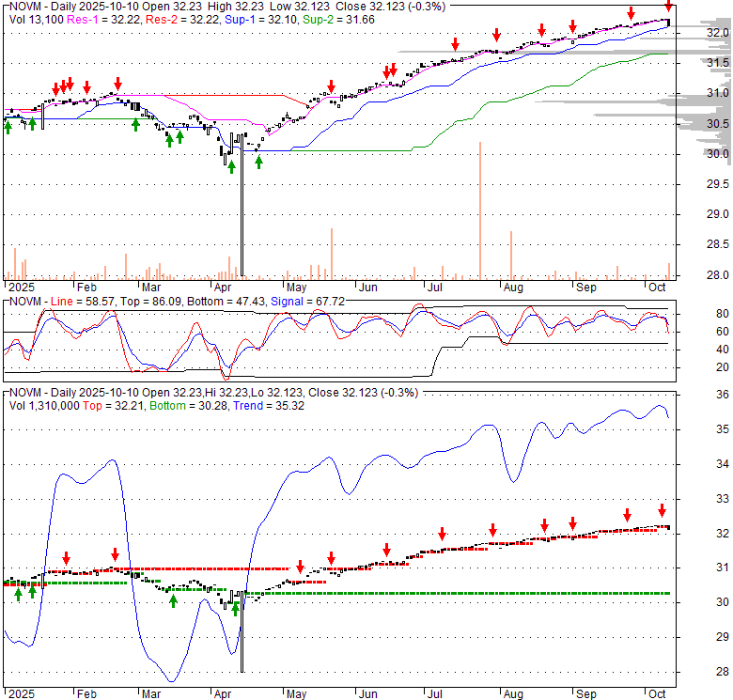Click the red arrow above June in the bottom chart
The width and height of the screenshot is (733, 700).
click(386, 550)
